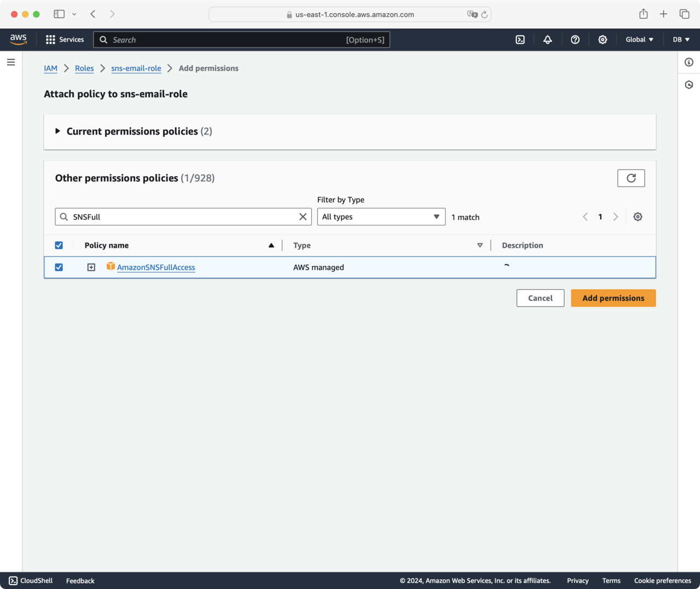Viewport: 700px width, 589px height.
Task: Go to Roles in the breadcrumb
Action: tap(84, 68)
